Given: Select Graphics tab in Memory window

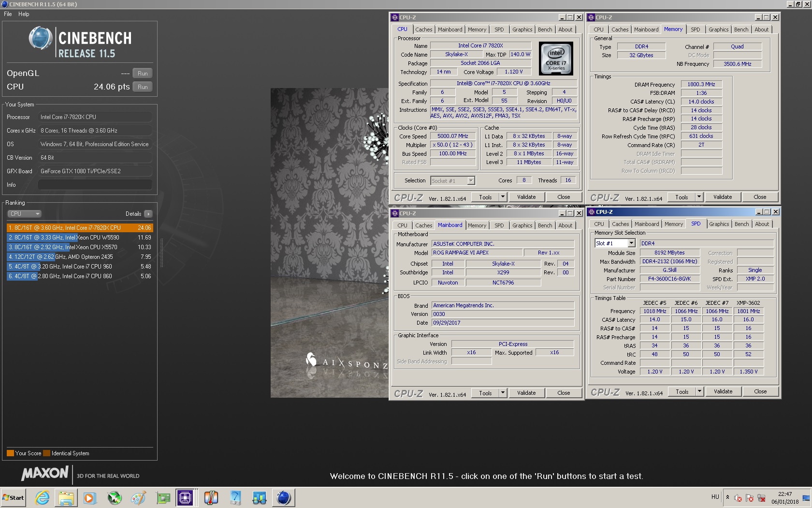Looking at the screenshot, I should coord(718,30).
